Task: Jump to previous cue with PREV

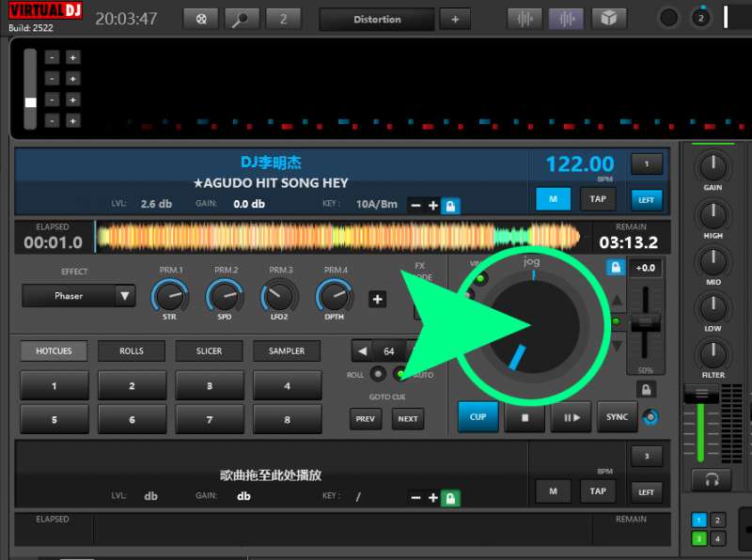Action: pos(366,419)
